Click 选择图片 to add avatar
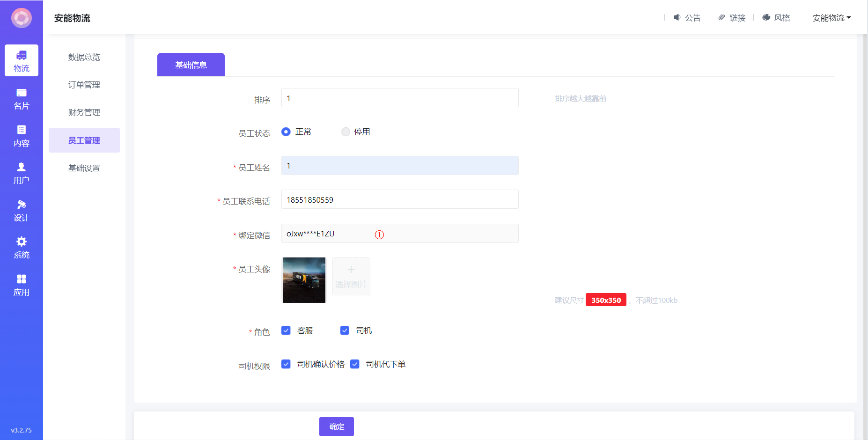The image size is (868, 440). pyautogui.click(x=351, y=277)
